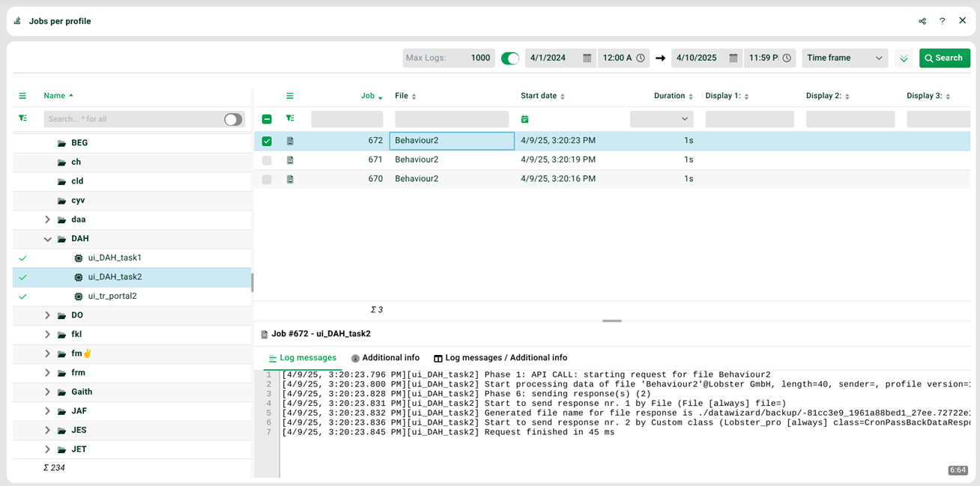980x486 pixels.
Task: Enable the toggle in name search field
Action: (x=233, y=119)
